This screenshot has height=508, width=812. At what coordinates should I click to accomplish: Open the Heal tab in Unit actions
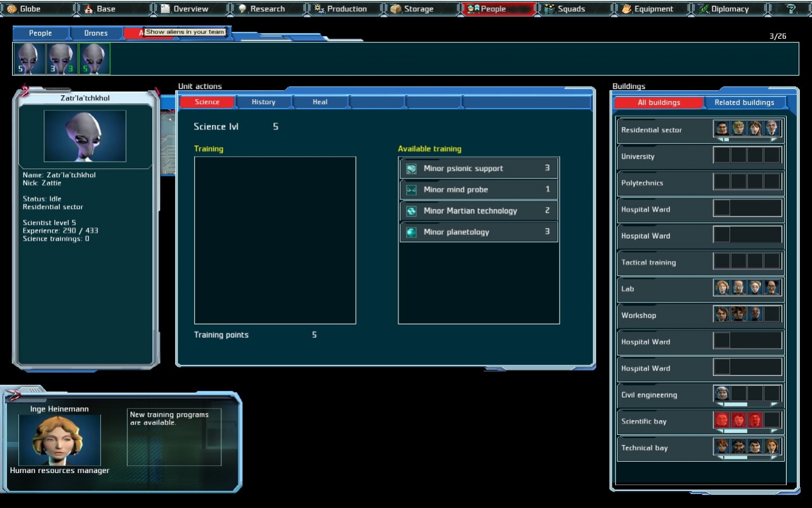[320, 102]
